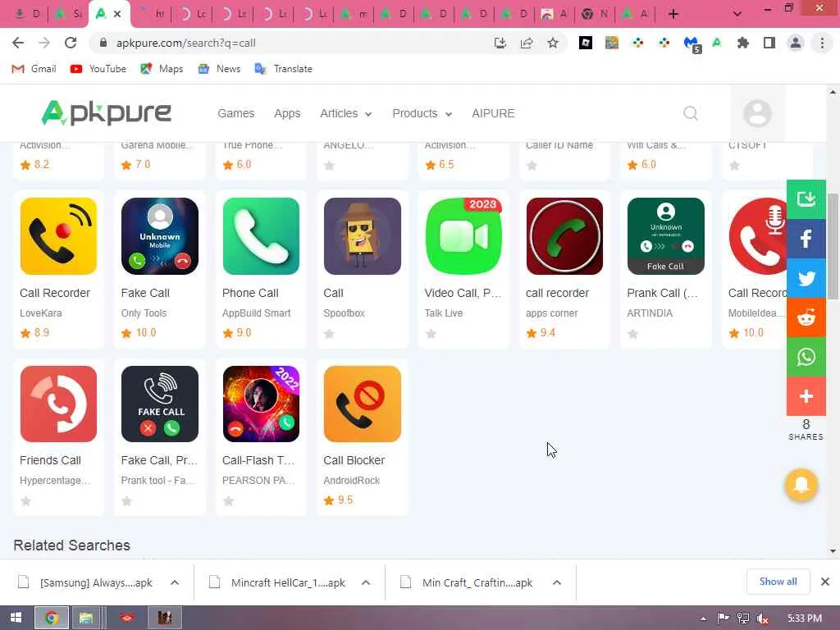Open the Games section
840x630 pixels.
tap(235, 113)
